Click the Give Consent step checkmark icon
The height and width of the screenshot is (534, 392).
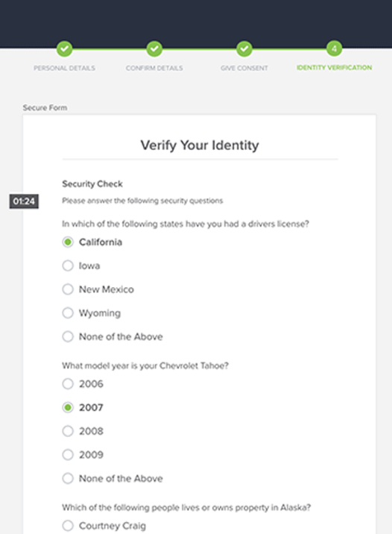[x=244, y=48]
